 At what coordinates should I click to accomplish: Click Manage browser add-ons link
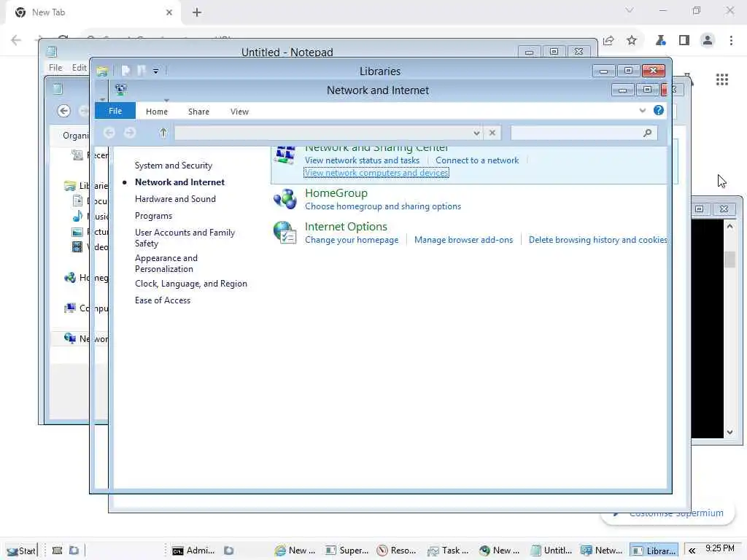click(463, 240)
